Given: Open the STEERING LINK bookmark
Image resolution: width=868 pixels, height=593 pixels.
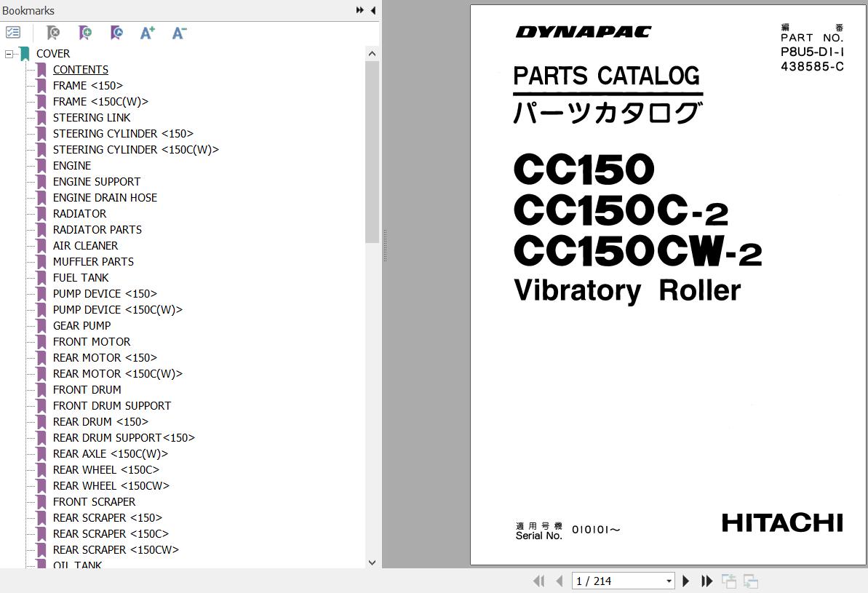Looking at the screenshot, I should coord(92,118).
